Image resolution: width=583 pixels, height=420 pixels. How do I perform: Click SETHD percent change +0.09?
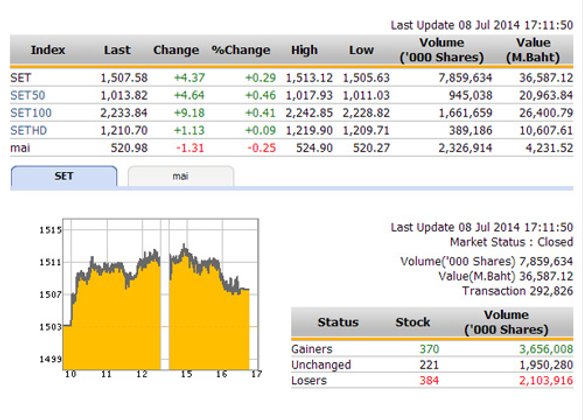tap(260, 130)
